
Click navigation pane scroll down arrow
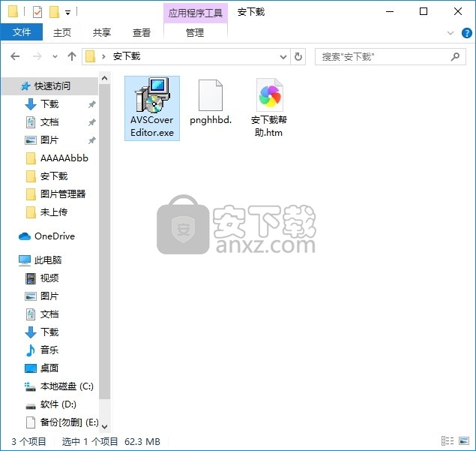click(x=104, y=427)
